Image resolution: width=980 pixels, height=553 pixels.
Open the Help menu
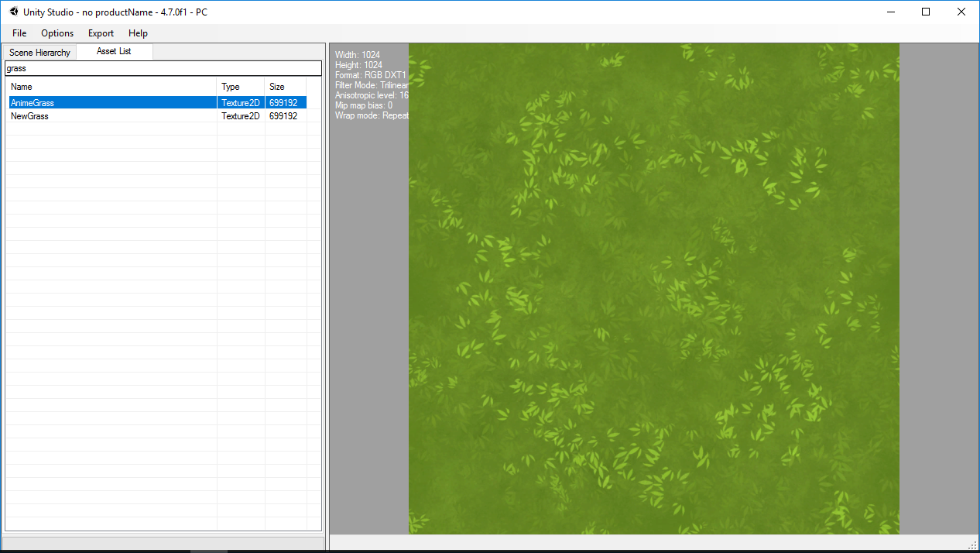(x=138, y=33)
